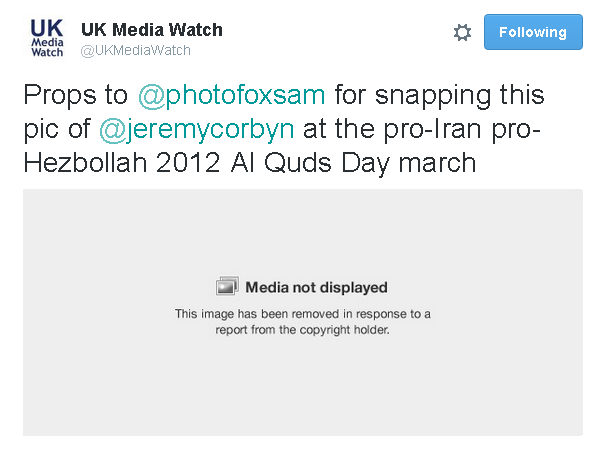
Task: Click the broken media placeholder icon
Action: pyautogui.click(x=227, y=287)
